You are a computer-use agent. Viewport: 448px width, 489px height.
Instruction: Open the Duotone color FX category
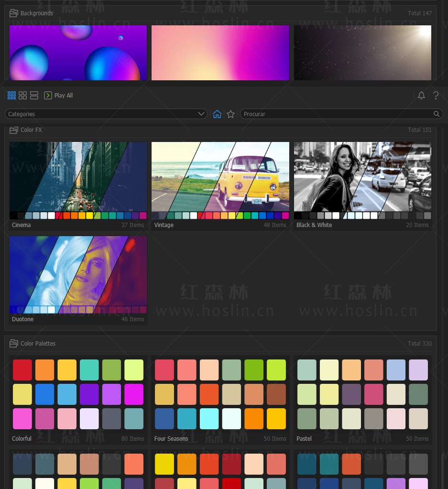pos(78,280)
